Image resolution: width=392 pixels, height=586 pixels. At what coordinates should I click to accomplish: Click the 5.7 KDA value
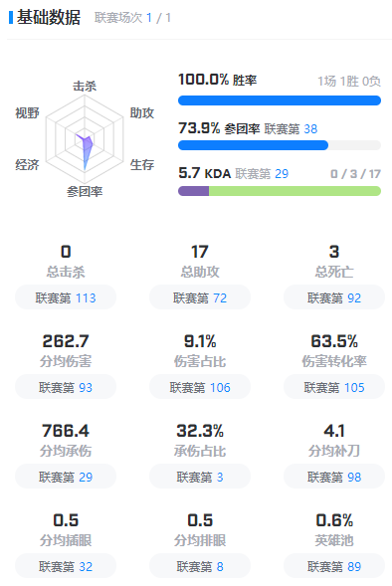204,173
